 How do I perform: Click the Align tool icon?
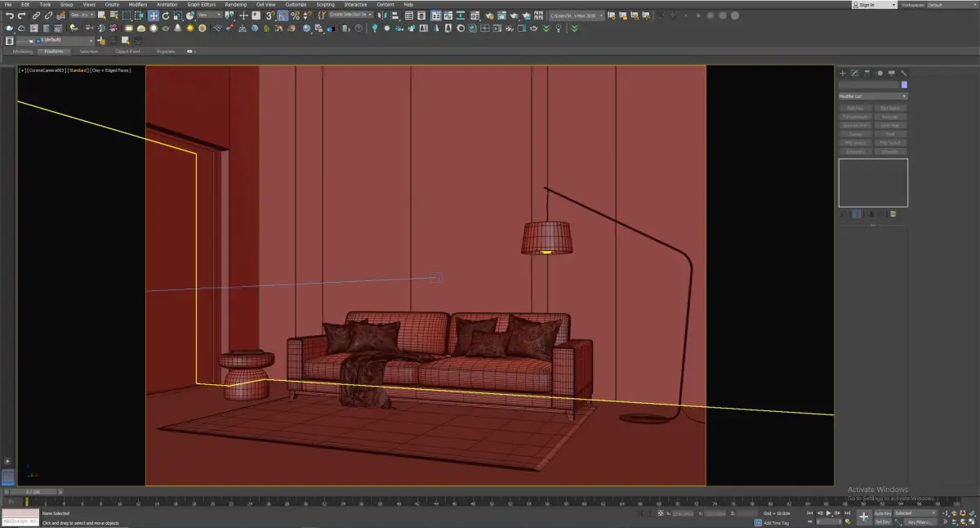(395, 16)
